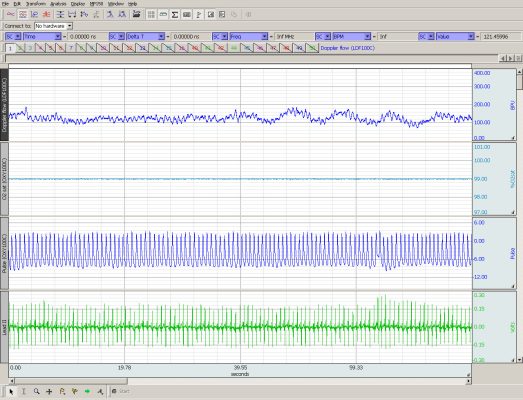The image size is (523, 400).
Task: Select the crosshair plus tool
Action: pyautogui.click(x=49, y=392)
